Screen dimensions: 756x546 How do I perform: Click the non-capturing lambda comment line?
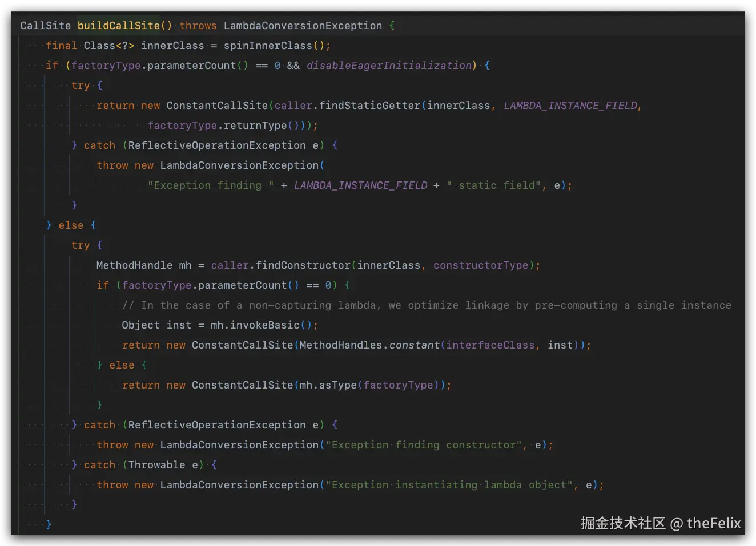[427, 305]
